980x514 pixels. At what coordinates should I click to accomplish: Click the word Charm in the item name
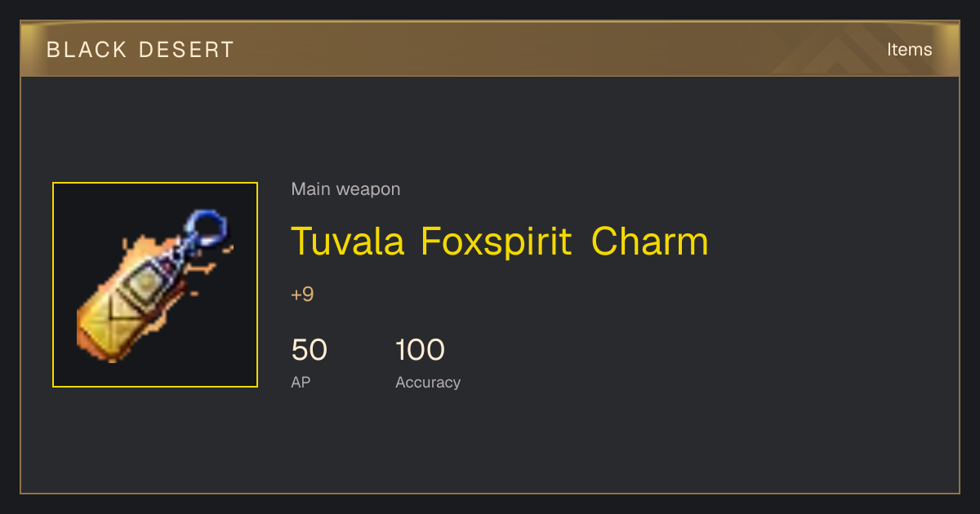tap(649, 241)
